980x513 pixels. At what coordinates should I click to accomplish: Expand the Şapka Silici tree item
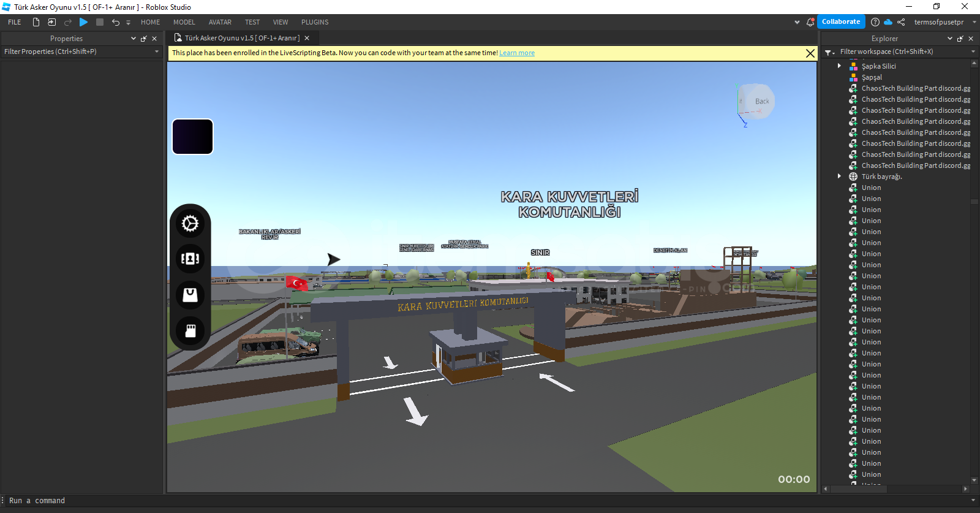(839, 66)
